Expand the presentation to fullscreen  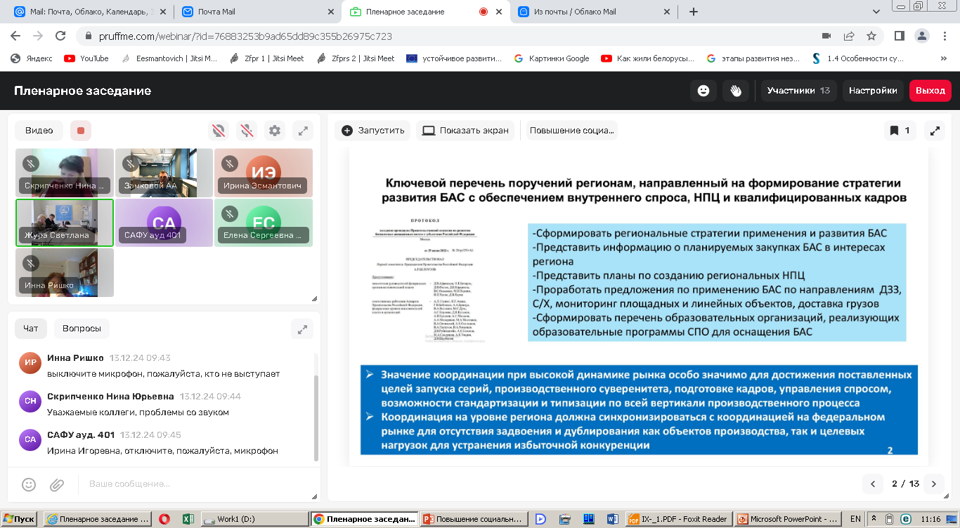(x=935, y=130)
